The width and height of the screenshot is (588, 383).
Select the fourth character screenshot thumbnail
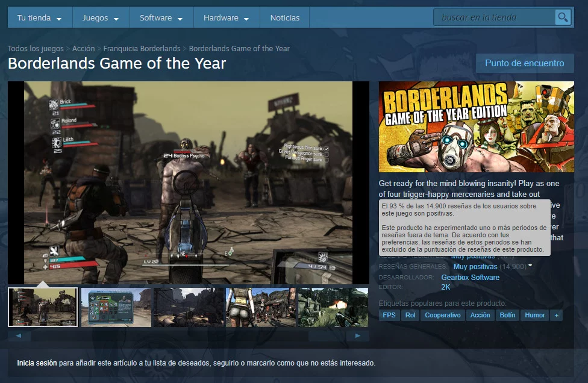coord(261,307)
